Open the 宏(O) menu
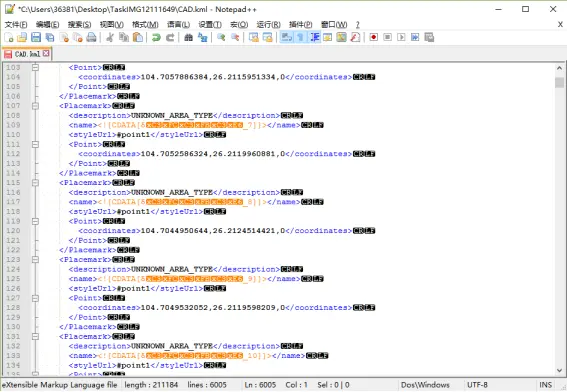 (x=239, y=25)
